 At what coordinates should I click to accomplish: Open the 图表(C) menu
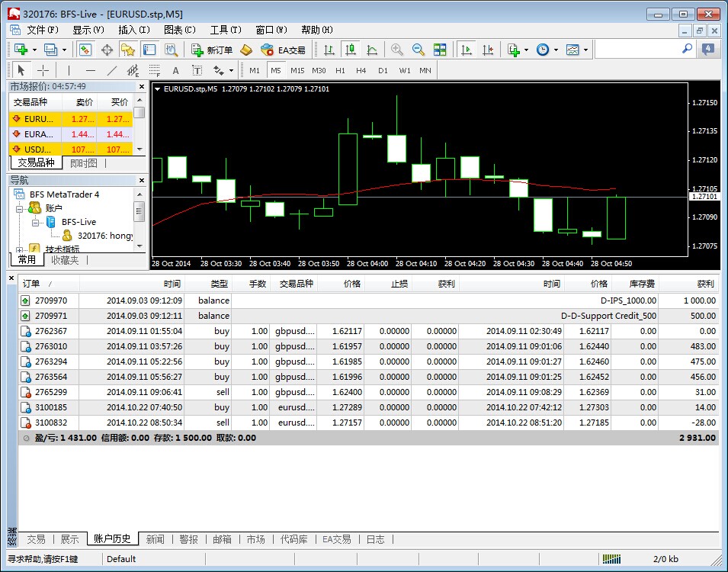click(180, 30)
